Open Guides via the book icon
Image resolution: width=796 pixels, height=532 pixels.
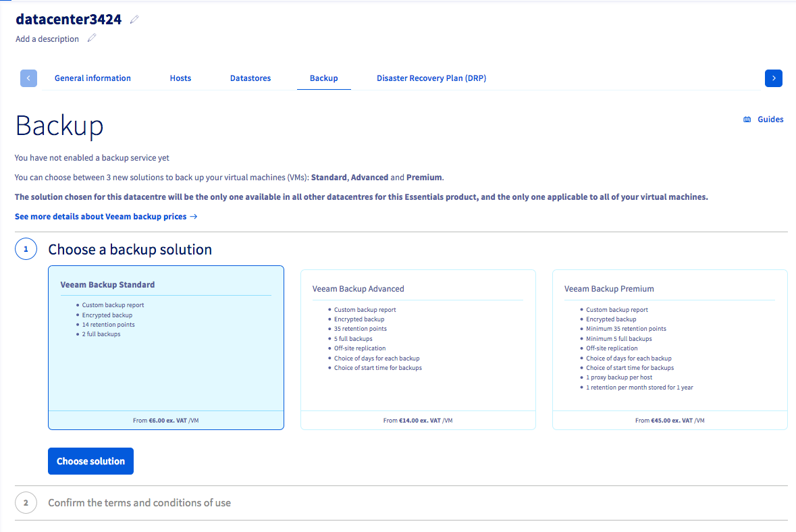pyautogui.click(x=747, y=119)
